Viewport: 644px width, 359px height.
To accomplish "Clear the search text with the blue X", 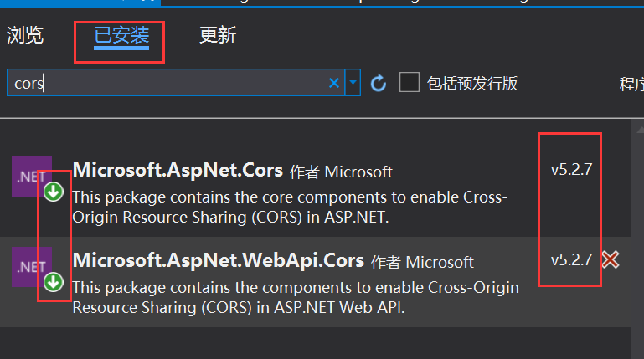I will tap(334, 83).
